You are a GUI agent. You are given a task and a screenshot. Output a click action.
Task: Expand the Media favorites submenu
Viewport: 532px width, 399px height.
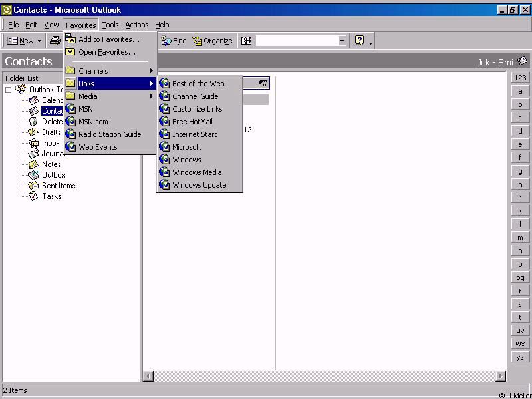click(110, 96)
